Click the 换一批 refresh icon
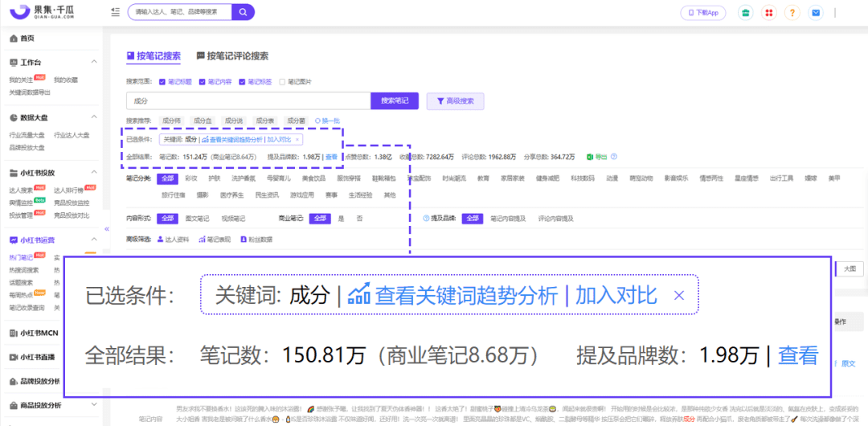This screenshot has width=868, height=426. point(317,121)
